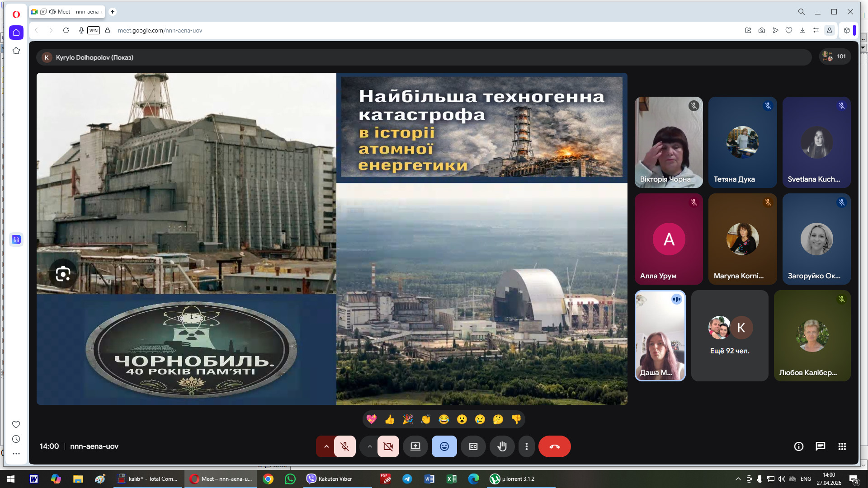This screenshot has width=868, height=488.
Task: Open the activities grid icon
Action: [842, 446]
